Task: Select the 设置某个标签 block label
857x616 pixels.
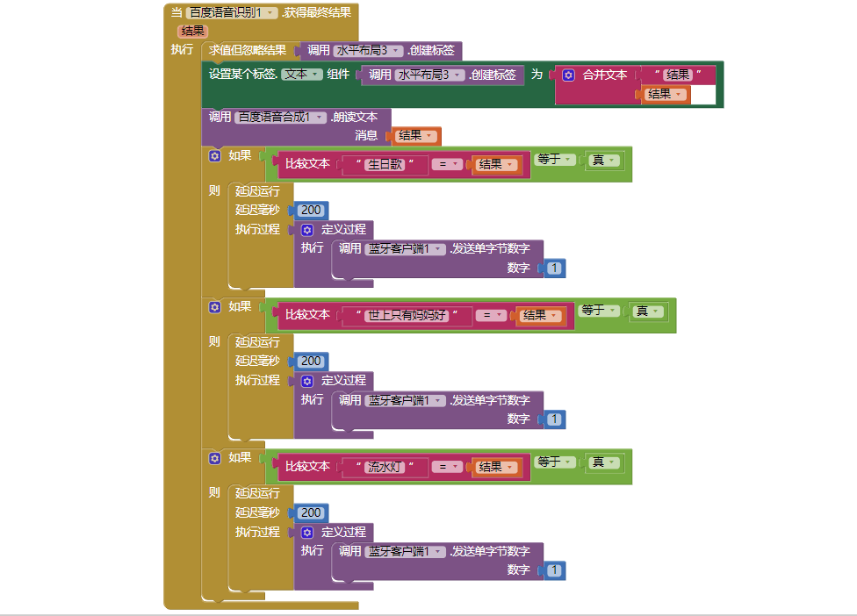Action: pos(242,75)
